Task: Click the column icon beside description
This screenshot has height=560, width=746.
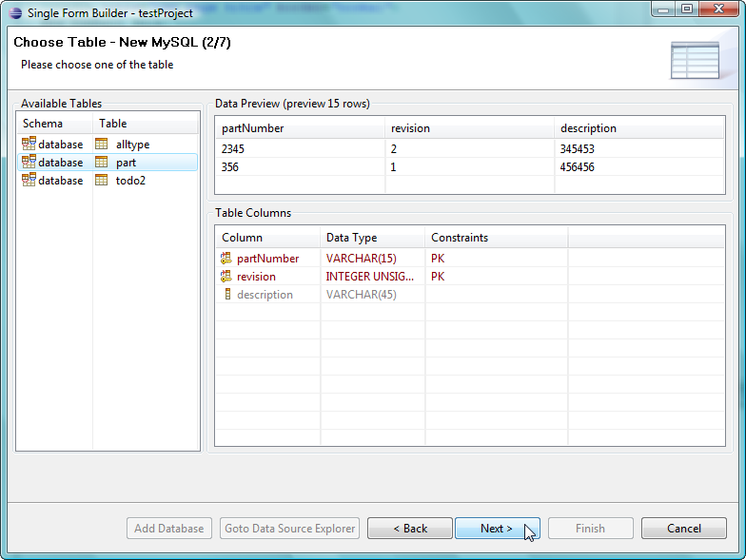Action: coord(226,295)
